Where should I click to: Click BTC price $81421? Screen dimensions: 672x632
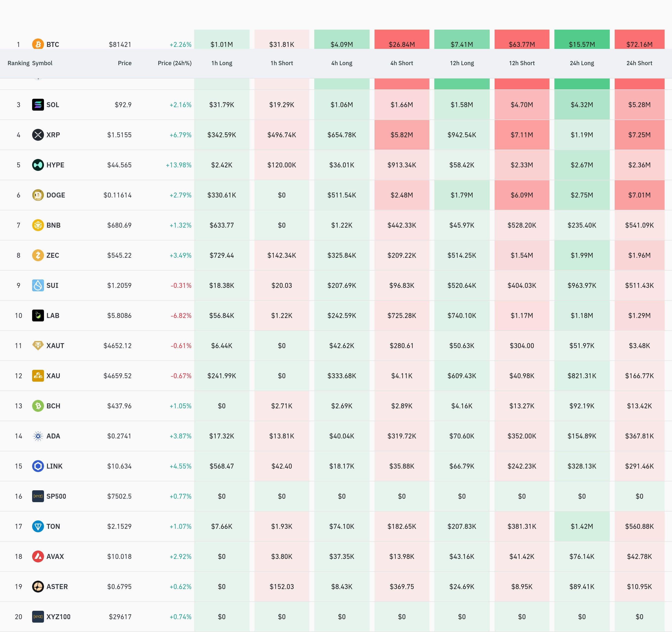click(x=120, y=45)
